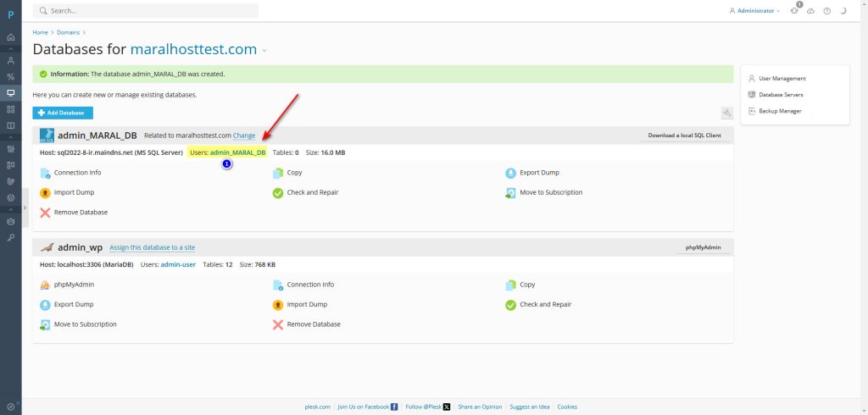This screenshot has height=415, width=868.
Task: Open the person icon in left sidebar
Action: click(10, 61)
